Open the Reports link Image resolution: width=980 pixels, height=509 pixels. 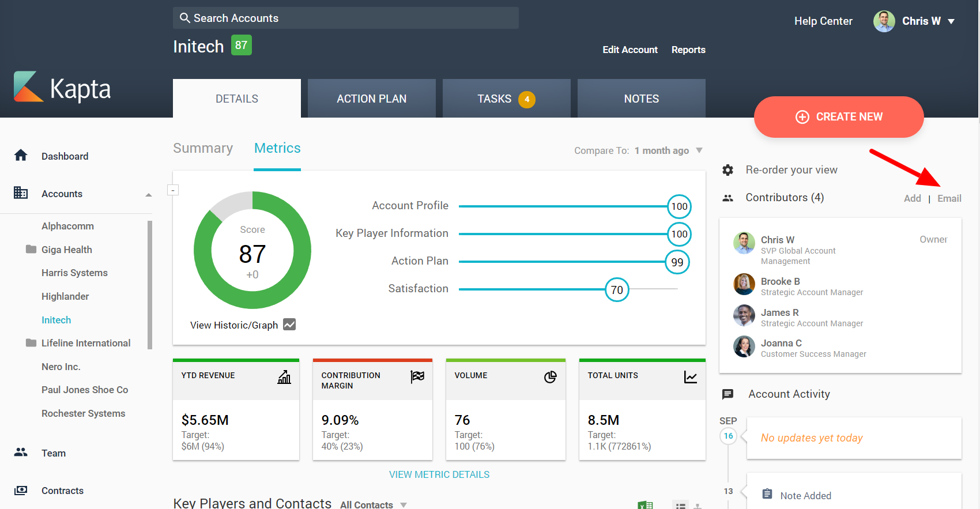click(x=688, y=50)
